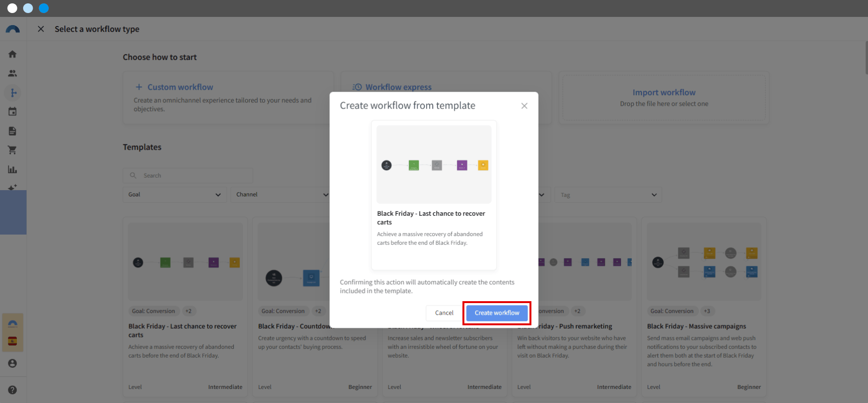Click the dialog title "Create workflow from template"
This screenshot has width=868, height=403.
tap(407, 106)
